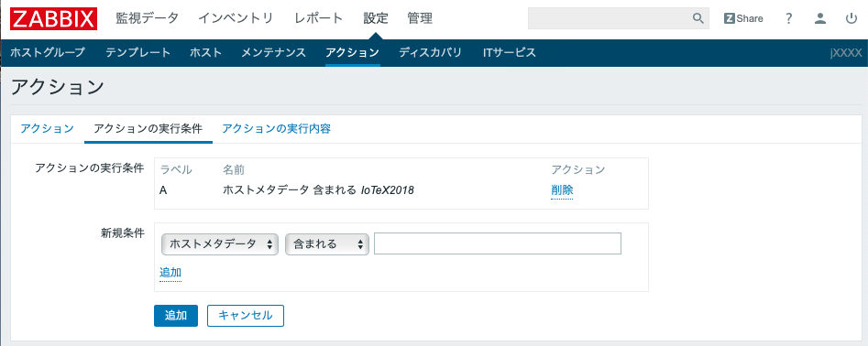
Task: Switch to the アクション tab
Action: point(47,129)
